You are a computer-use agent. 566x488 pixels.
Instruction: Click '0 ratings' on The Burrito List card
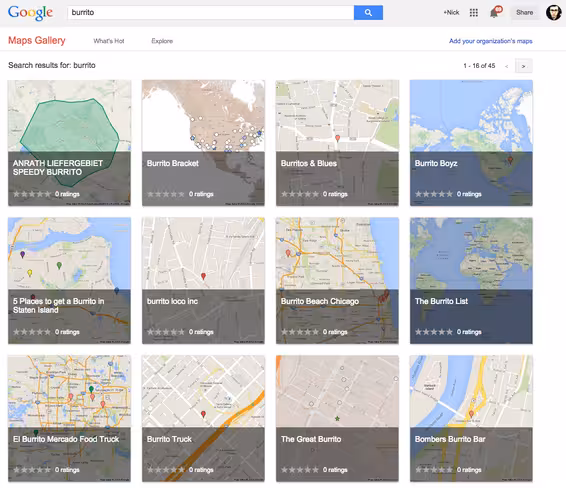(469, 332)
